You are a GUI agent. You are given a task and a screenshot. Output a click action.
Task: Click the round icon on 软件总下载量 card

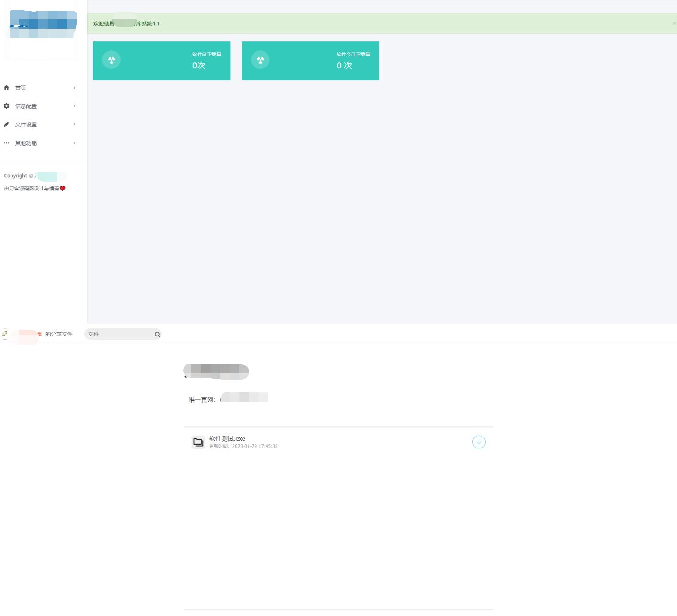(111, 60)
